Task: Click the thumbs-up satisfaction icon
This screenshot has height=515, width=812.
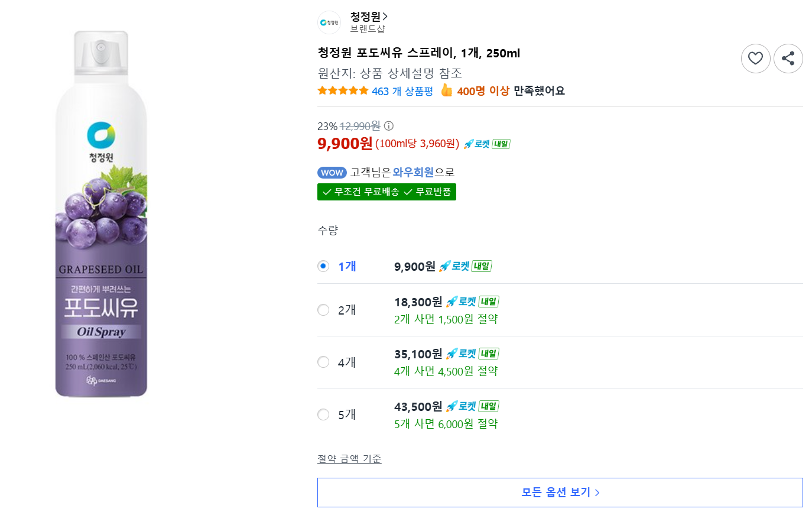Action: tap(446, 90)
